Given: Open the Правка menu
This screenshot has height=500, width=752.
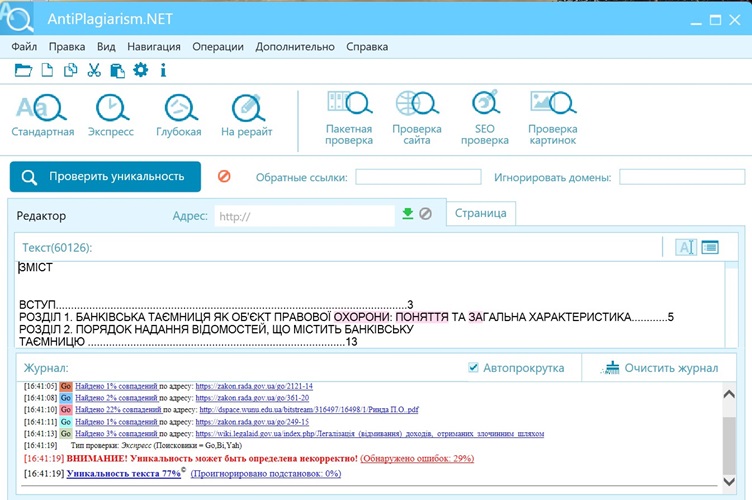Looking at the screenshot, I should [67, 47].
